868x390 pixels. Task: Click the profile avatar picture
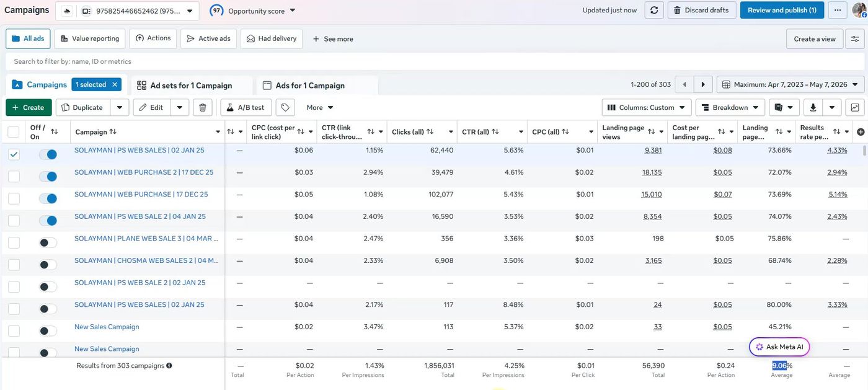point(859,10)
